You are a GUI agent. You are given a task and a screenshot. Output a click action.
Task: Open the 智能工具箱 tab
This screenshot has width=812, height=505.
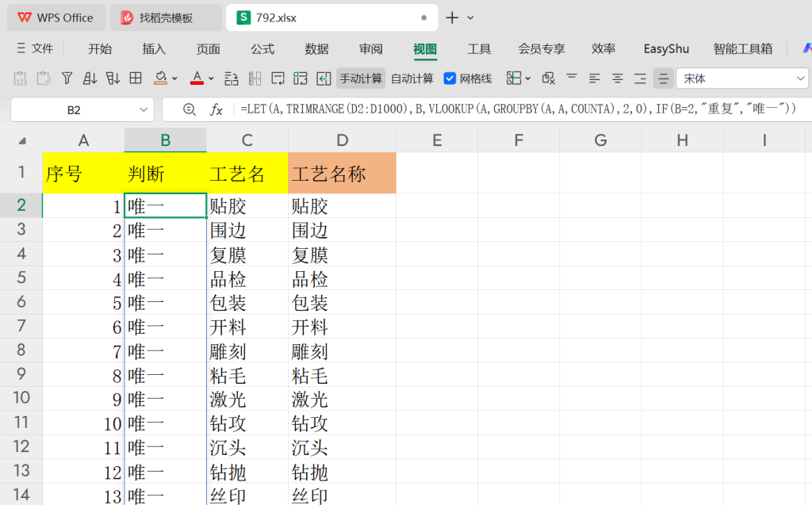[742, 48]
